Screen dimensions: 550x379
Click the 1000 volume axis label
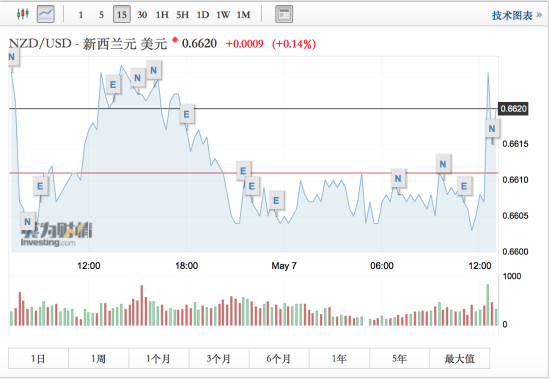512,276
